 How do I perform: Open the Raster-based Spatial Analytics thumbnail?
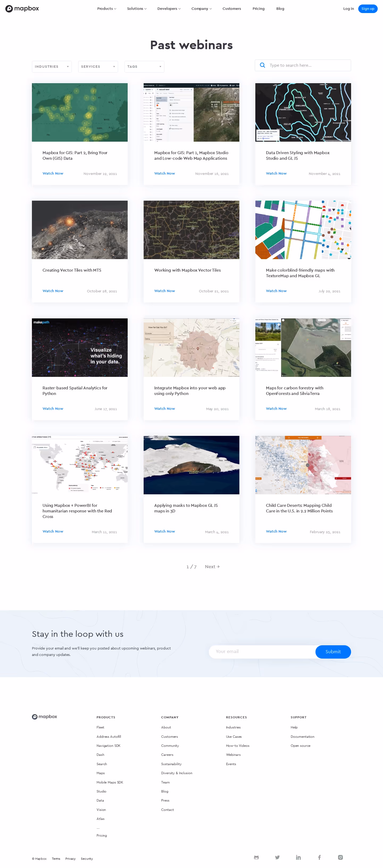(x=80, y=347)
